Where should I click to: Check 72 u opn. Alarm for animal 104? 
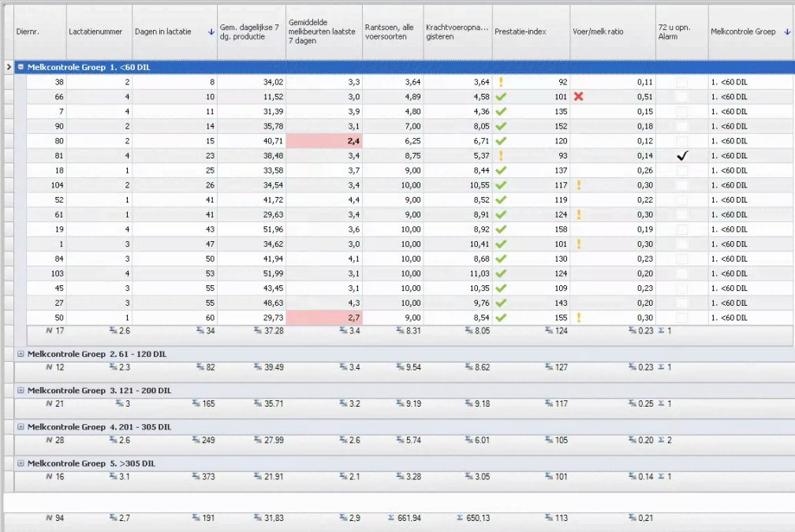682,185
